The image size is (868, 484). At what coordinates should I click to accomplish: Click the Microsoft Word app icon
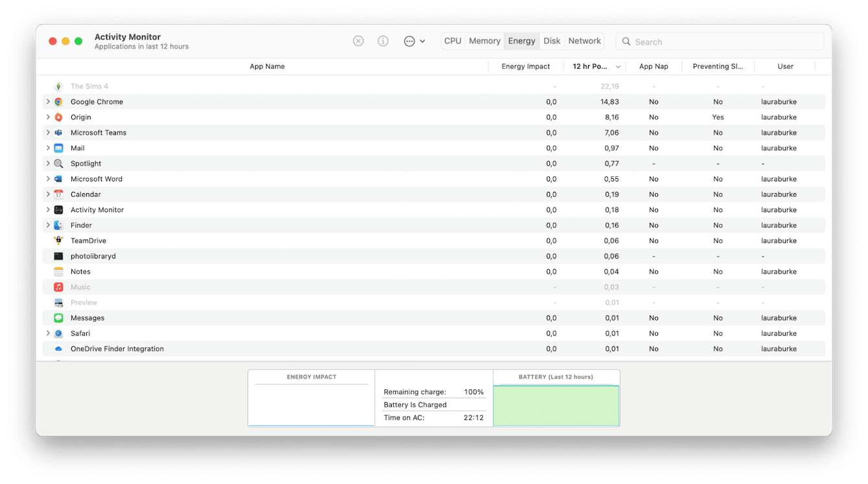point(58,179)
